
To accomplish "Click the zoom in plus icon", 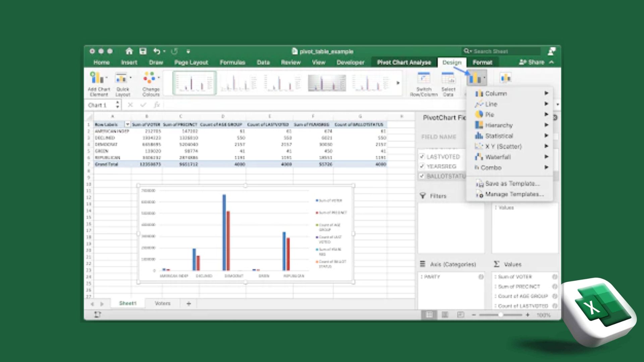I will click(x=528, y=315).
